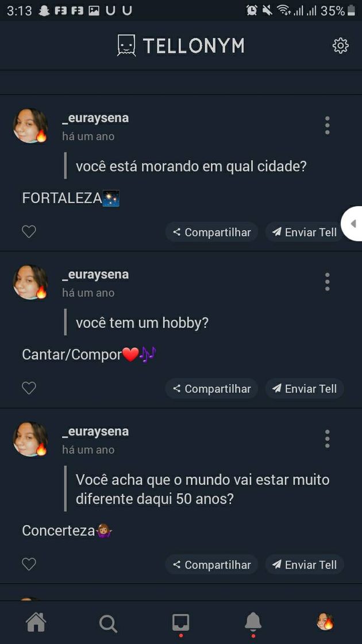Go to the Home tab

coord(36,622)
